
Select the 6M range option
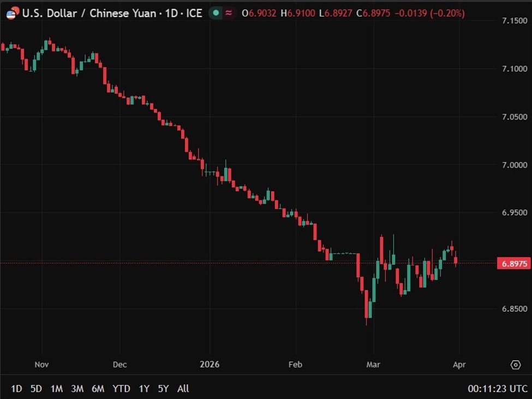[x=98, y=389]
